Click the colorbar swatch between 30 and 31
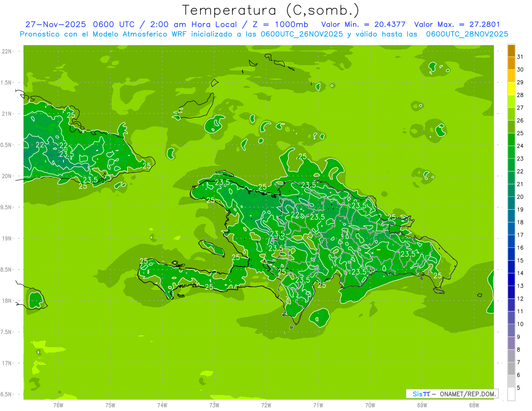The width and height of the screenshot is (532, 411). [x=511, y=63]
